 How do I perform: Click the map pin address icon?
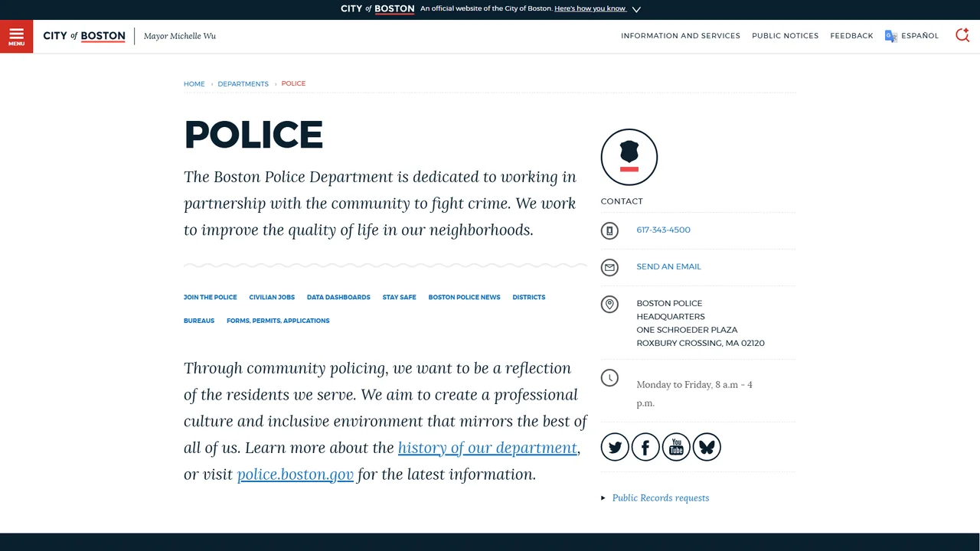click(x=609, y=305)
